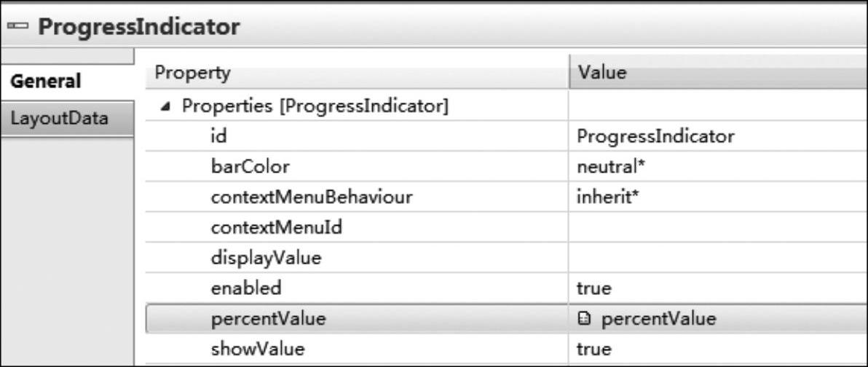Click the ProgressIndicator title icon

(x=20, y=26)
